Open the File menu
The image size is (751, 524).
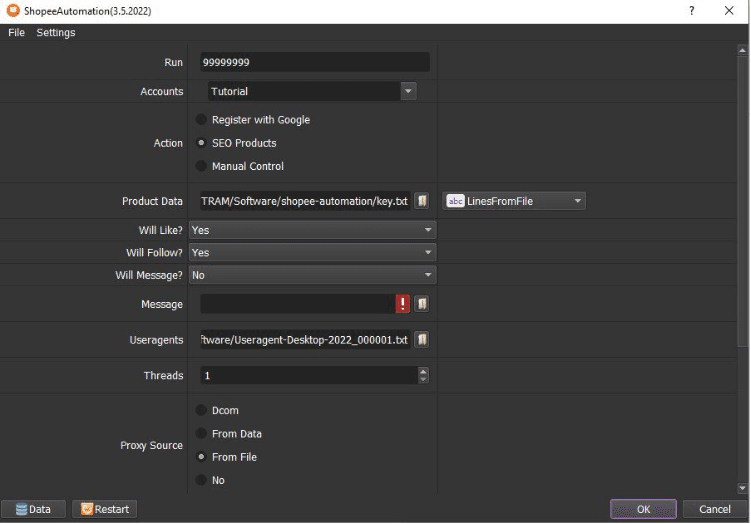click(x=16, y=32)
